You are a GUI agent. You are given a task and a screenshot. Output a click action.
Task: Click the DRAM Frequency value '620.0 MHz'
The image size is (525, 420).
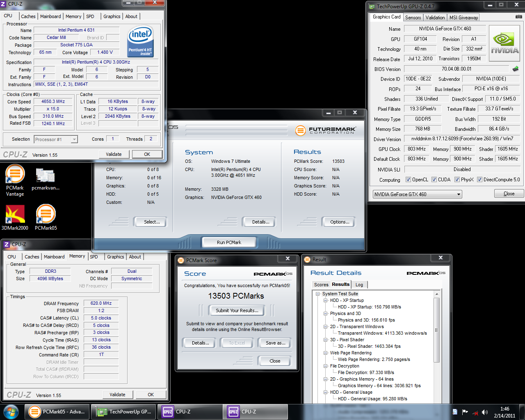coord(101,304)
